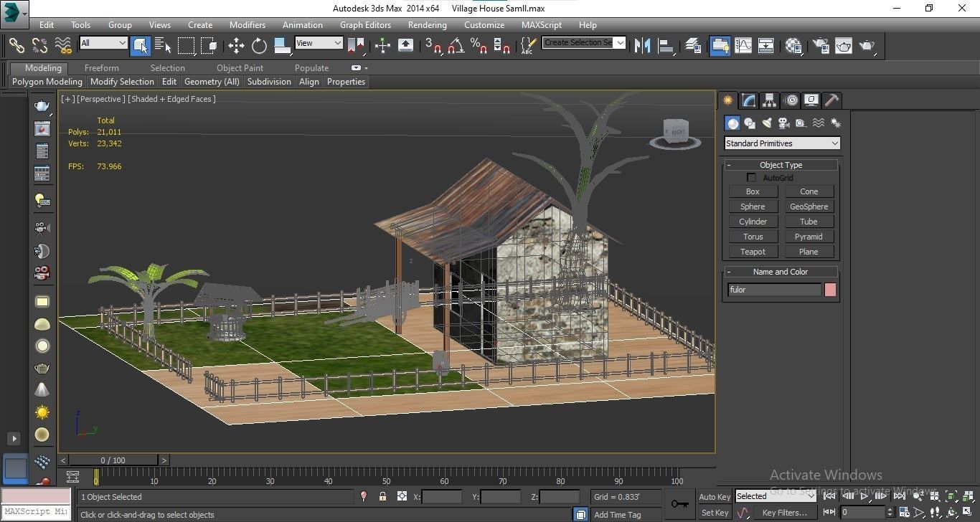Open Key Filters dialog

784,513
